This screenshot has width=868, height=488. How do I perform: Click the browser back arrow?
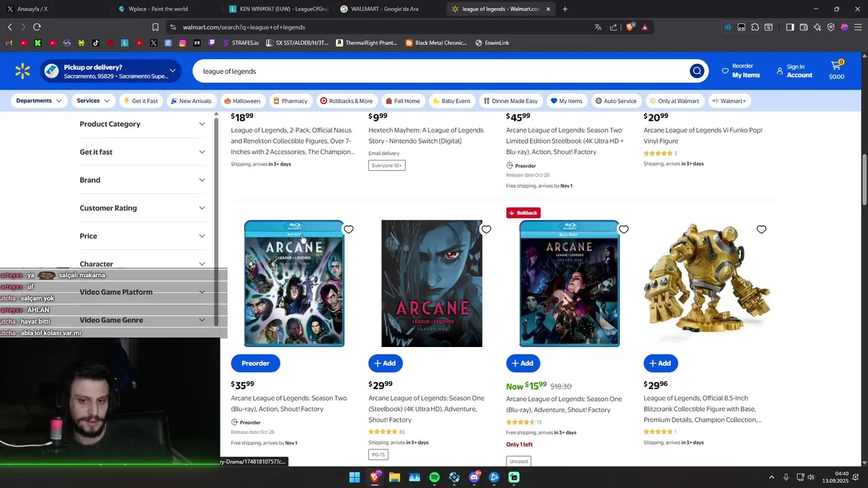tap(9, 27)
